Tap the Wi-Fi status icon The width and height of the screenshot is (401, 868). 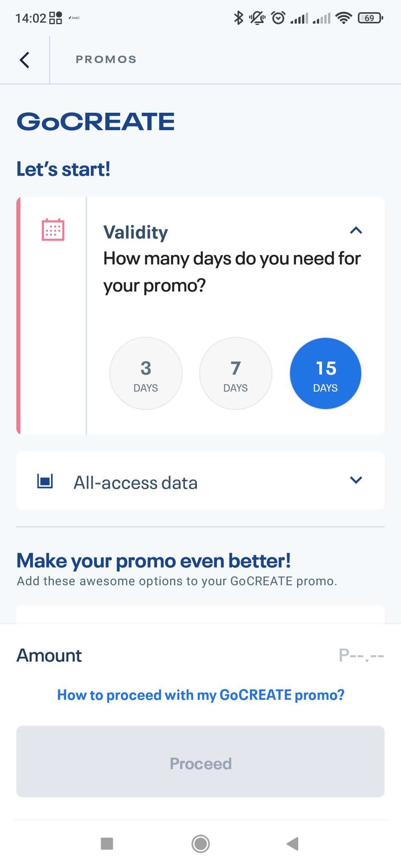click(343, 18)
